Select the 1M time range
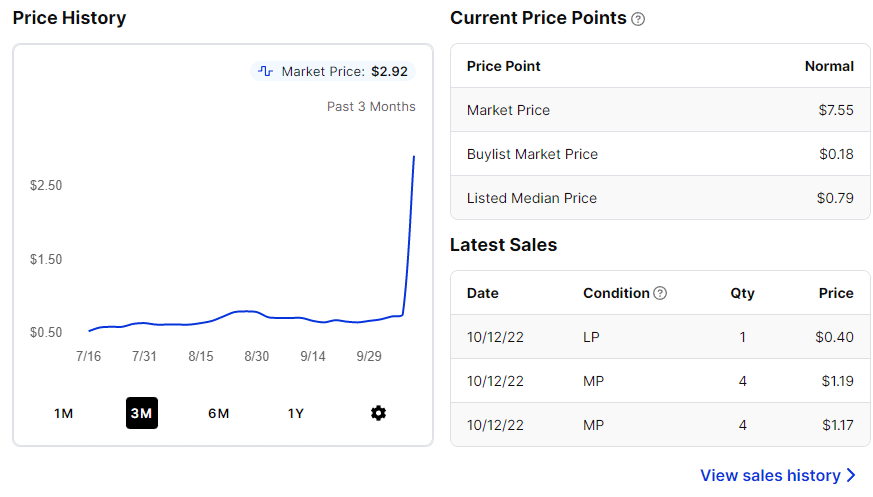Viewport: 873px width, 497px height. 64,413
